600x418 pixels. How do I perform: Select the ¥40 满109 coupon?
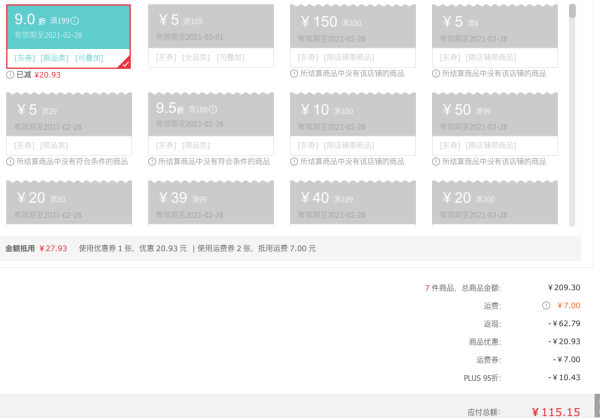click(353, 204)
